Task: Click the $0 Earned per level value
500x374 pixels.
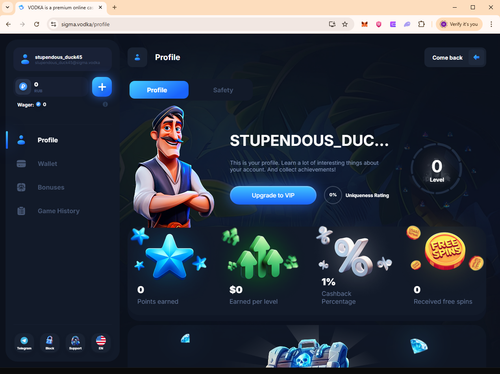Action: (236, 290)
